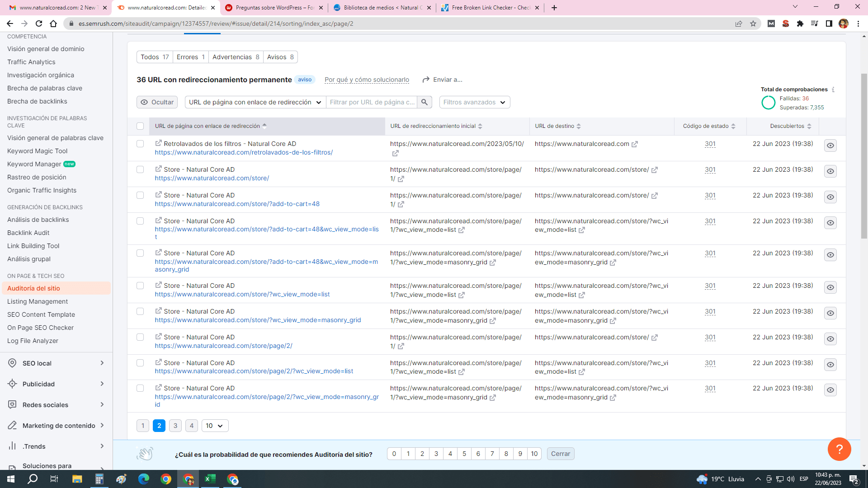Open browser side panel icon

pyautogui.click(x=829, y=23)
